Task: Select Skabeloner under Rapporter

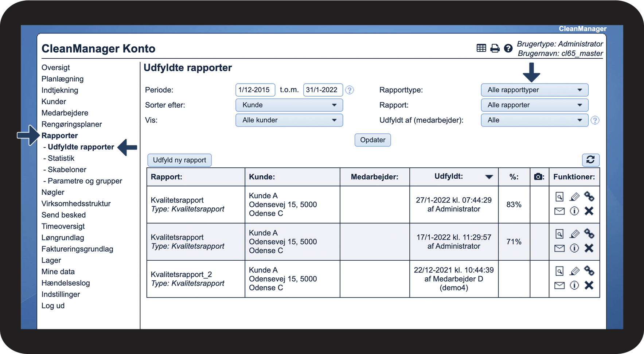Action: click(x=67, y=170)
